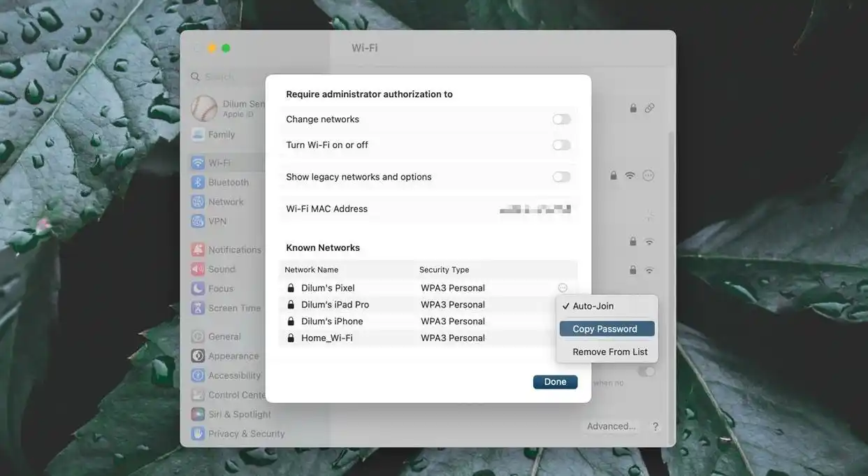
Task: Sort by Security Type column header
Action: 444,270
